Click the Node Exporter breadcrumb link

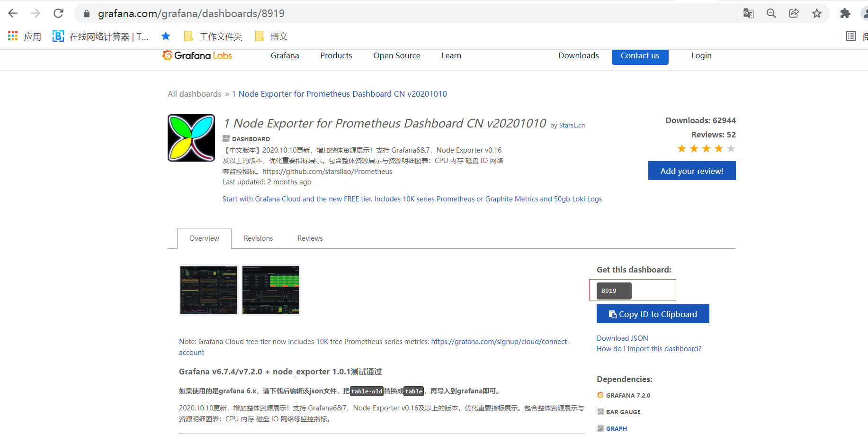tap(340, 94)
